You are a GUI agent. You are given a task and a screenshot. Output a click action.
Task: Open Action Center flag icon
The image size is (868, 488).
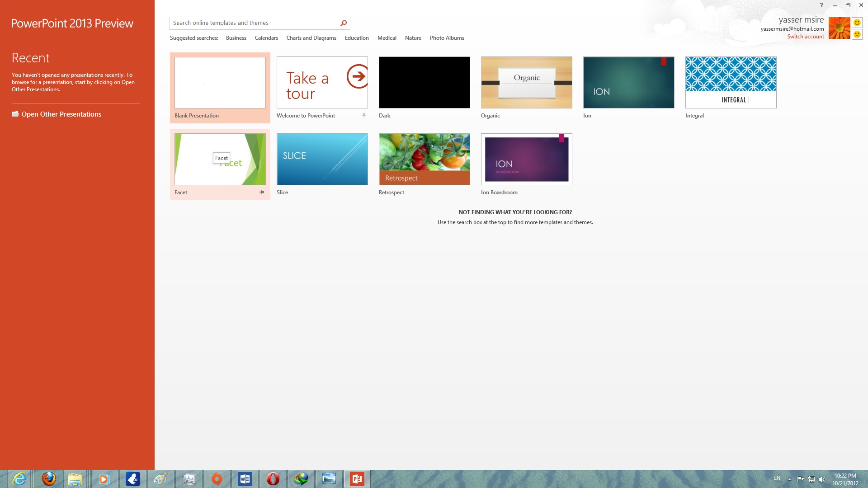800,479
